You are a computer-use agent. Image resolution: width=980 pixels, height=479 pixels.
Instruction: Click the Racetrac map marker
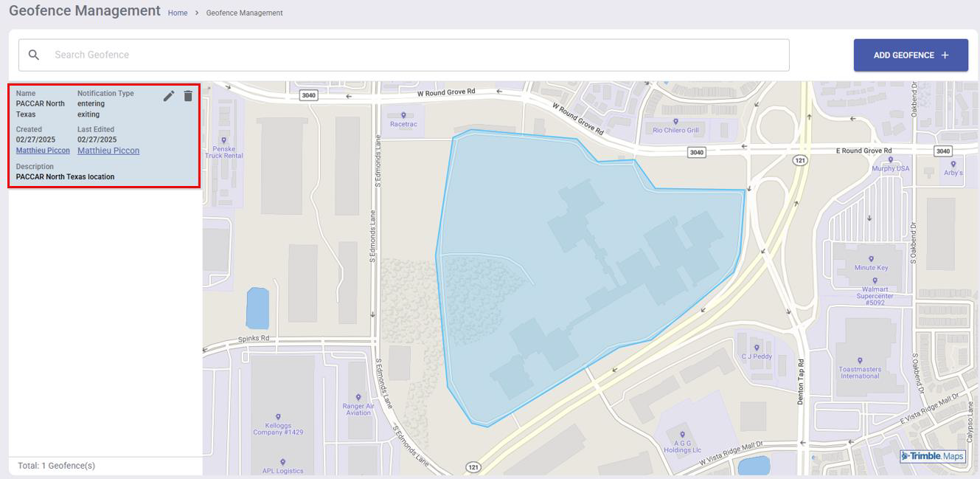(x=403, y=116)
